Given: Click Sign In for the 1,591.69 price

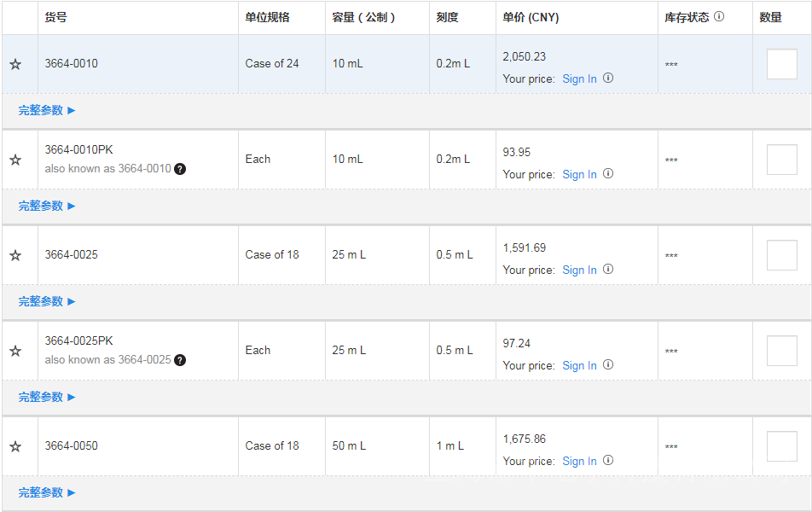Looking at the screenshot, I should pos(579,270).
